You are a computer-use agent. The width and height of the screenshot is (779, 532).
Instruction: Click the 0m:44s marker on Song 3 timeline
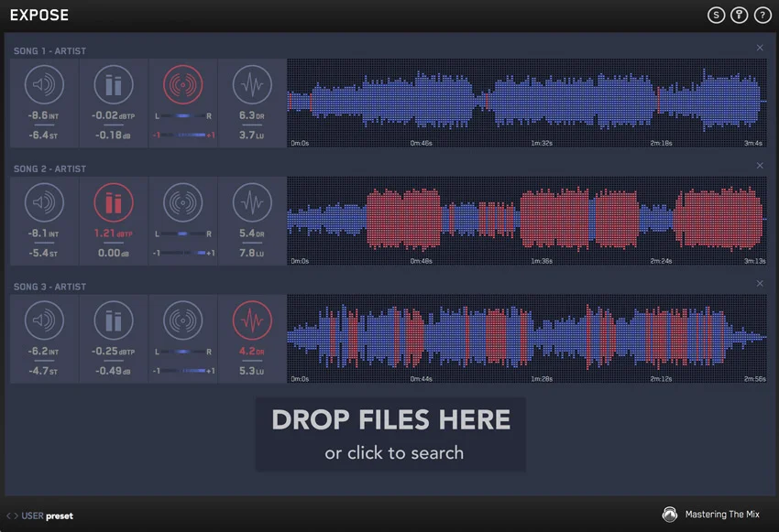(421, 379)
